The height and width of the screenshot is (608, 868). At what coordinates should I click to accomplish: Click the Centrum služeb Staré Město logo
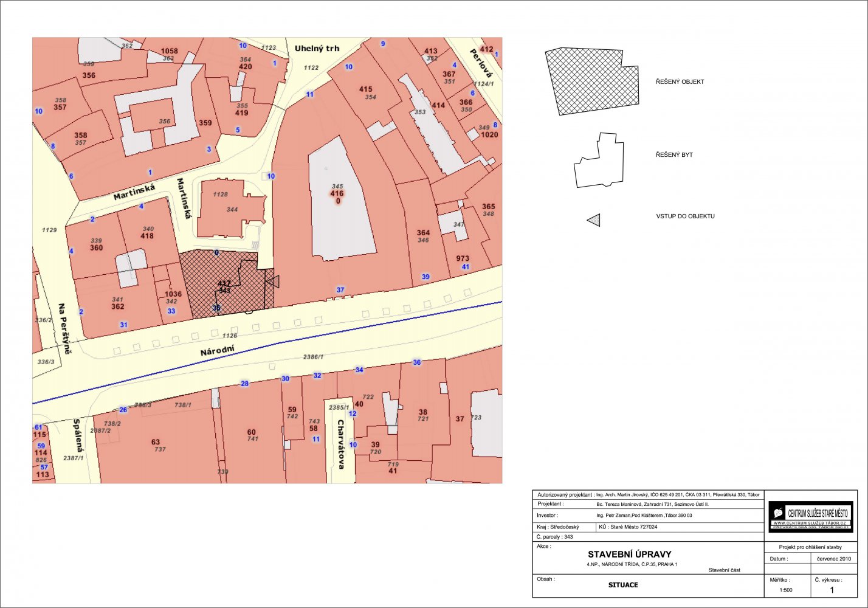pos(810,517)
